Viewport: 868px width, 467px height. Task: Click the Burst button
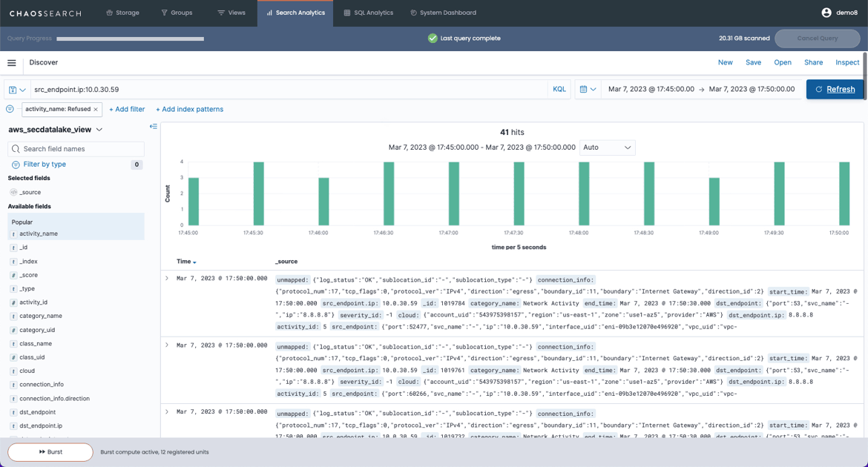pyautogui.click(x=50, y=452)
